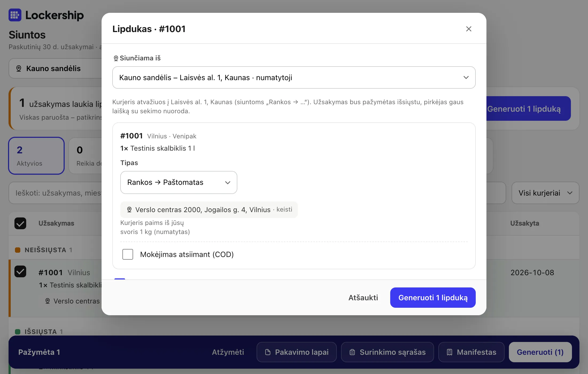
Task: Click background banner Generuoti 1 lipduką button
Action: [528, 108]
